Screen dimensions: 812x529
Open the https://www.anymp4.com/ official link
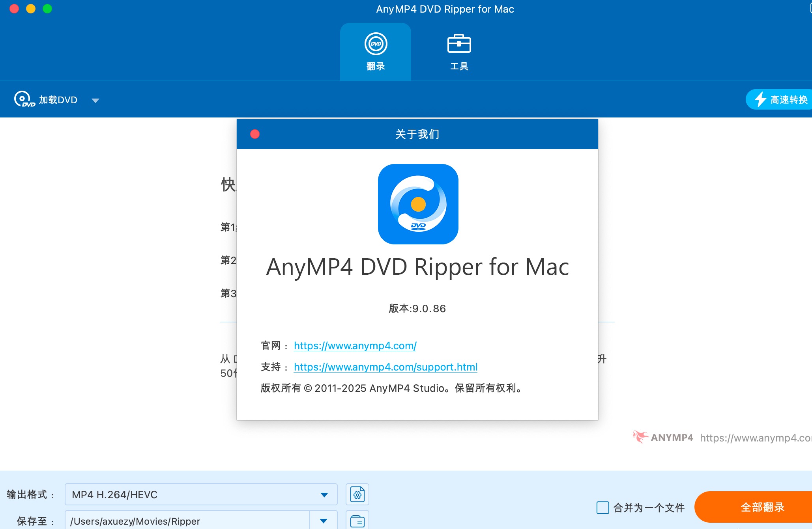pos(355,346)
